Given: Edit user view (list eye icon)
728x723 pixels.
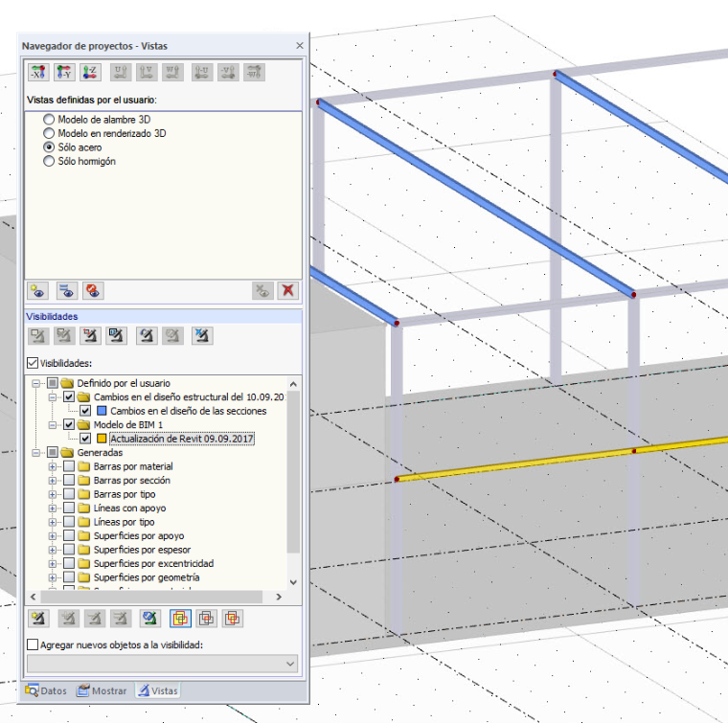Looking at the screenshot, I should click(67, 291).
